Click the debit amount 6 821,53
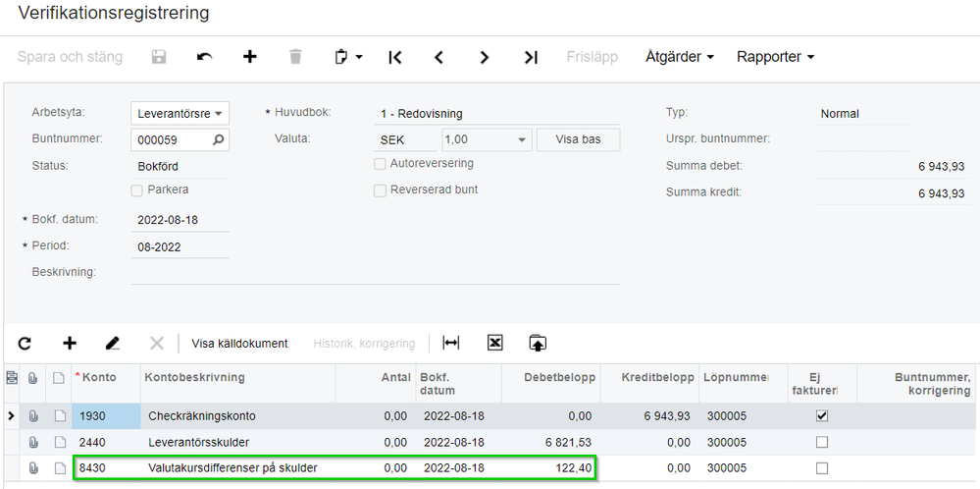The width and height of the screenshot is (980, 489). [568, 442]
